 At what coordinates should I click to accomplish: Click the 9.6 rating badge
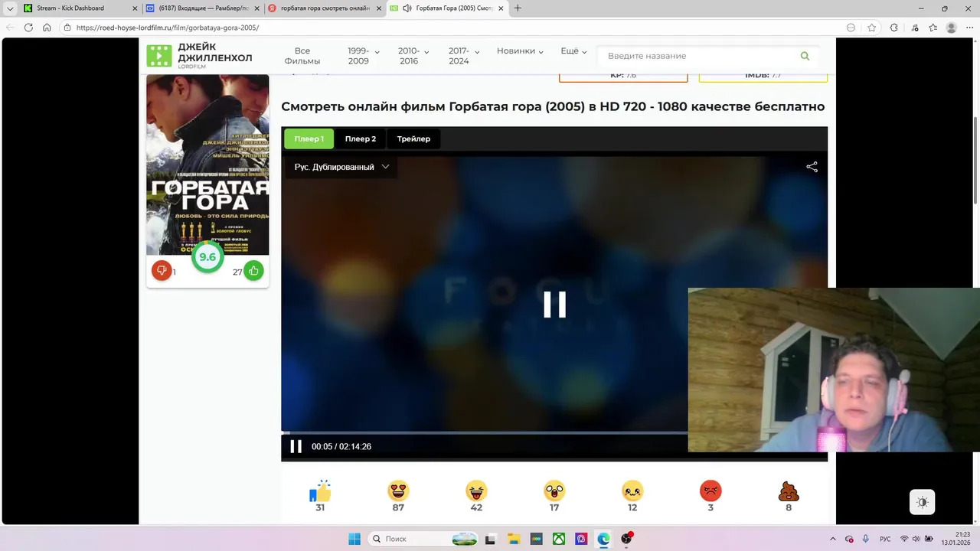click(207, 257)
